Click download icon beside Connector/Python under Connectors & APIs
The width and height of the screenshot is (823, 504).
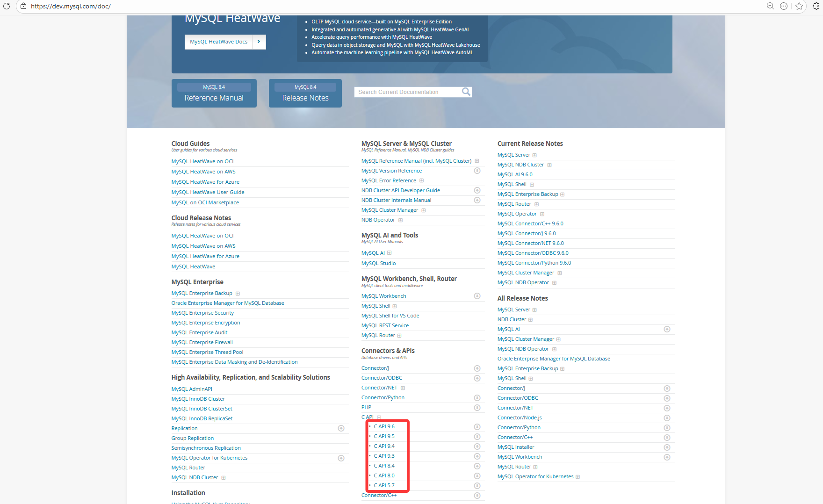pyautogui.click(x=477, y=398)
